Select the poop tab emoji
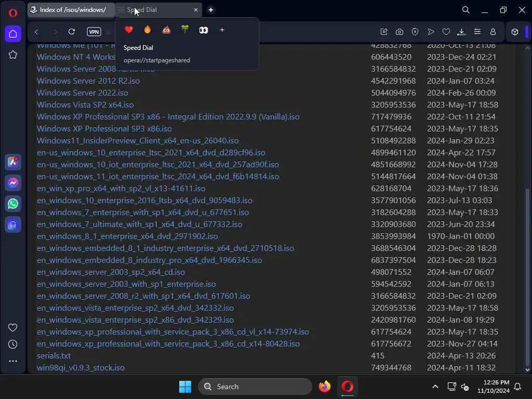The width and height of the screenshot is (532, 399). pos(166,30)
